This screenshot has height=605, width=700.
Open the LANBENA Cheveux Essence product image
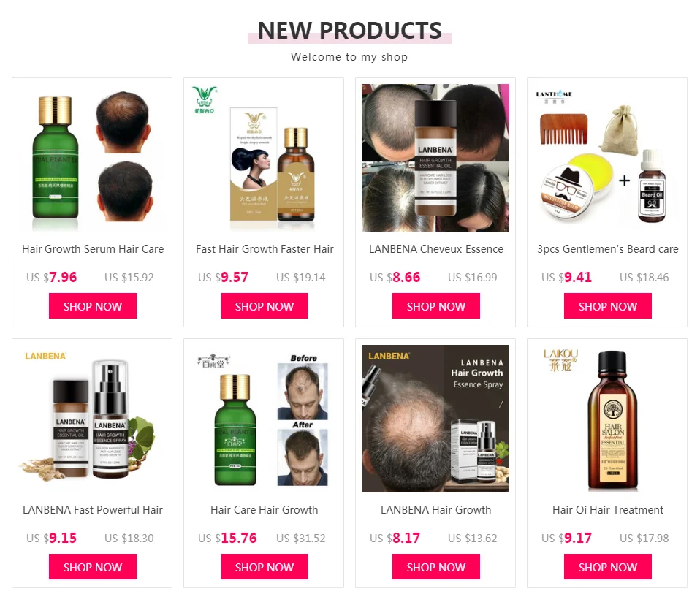click(435, 158)
